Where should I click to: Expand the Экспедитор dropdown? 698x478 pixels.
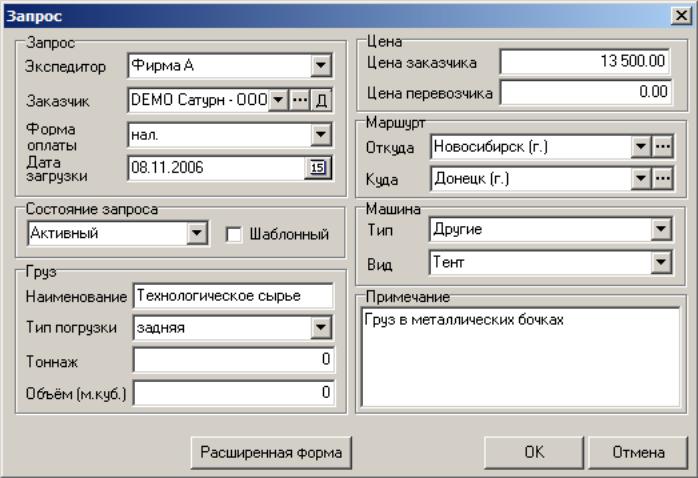coord(321,66)
